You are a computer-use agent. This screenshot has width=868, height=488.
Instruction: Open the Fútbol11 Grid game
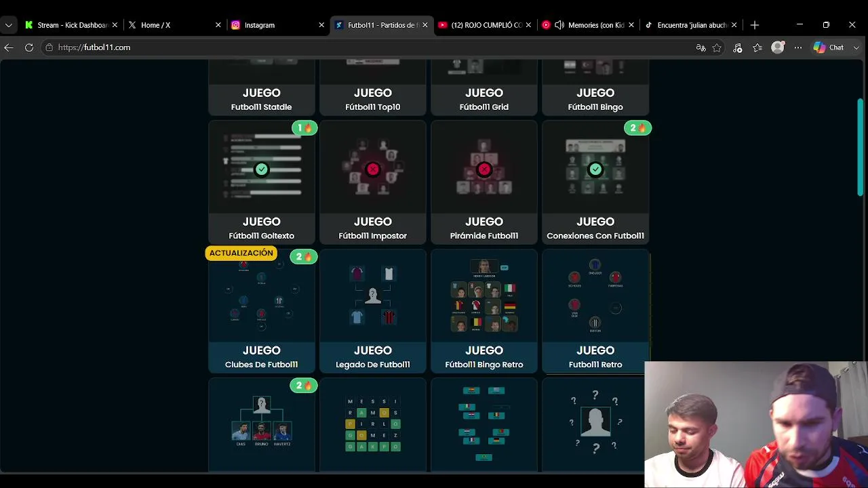[484, 87]
